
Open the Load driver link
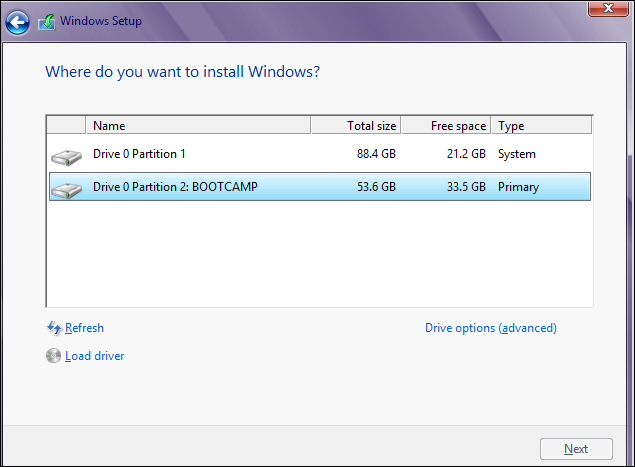pyautogui.click(x=94, y=356)
